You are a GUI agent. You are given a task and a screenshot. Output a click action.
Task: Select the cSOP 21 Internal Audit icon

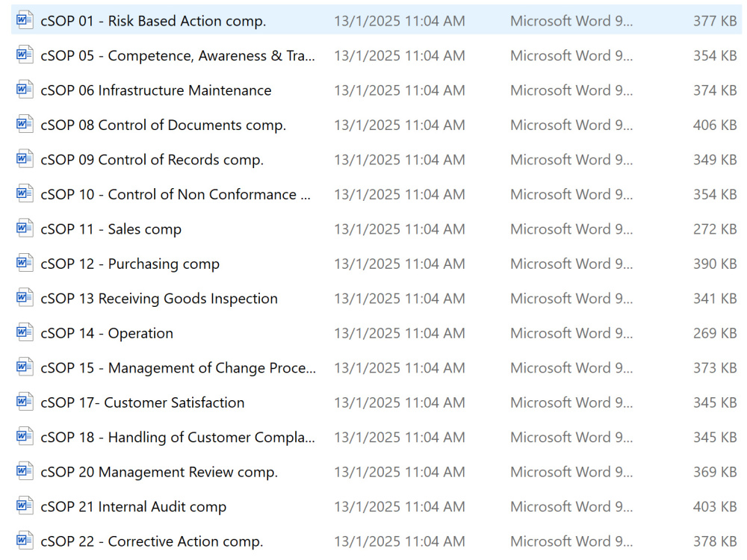25,507
